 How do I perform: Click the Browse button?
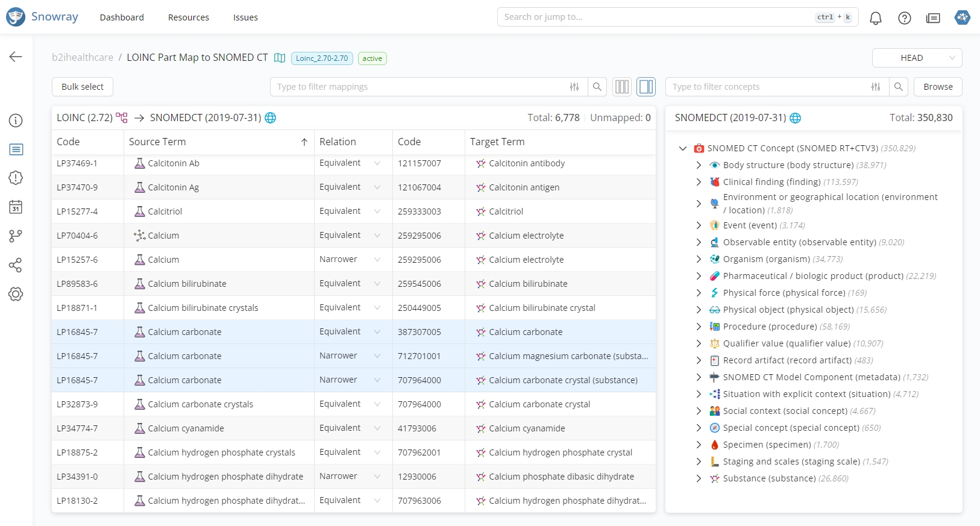click(938, 87)
